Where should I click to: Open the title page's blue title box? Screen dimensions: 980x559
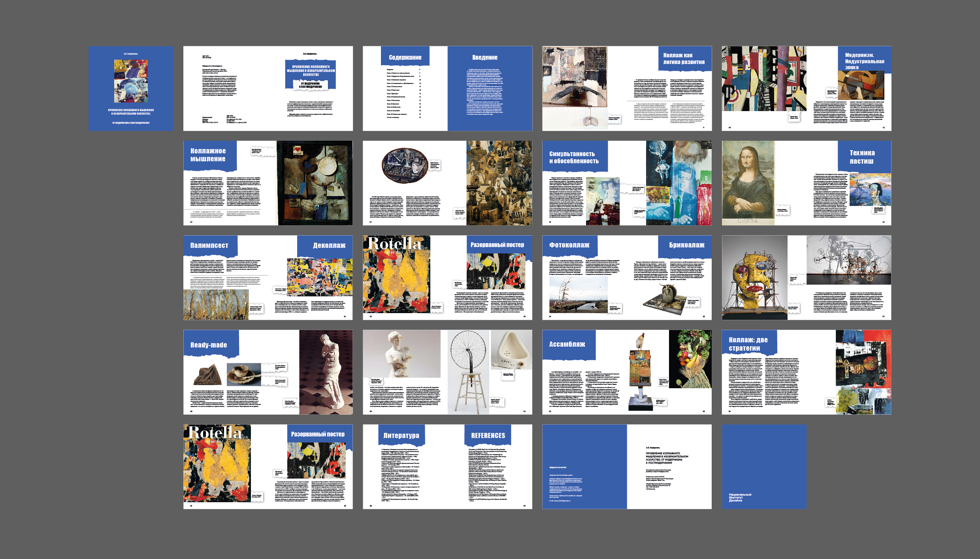click(x=311, y=75)
